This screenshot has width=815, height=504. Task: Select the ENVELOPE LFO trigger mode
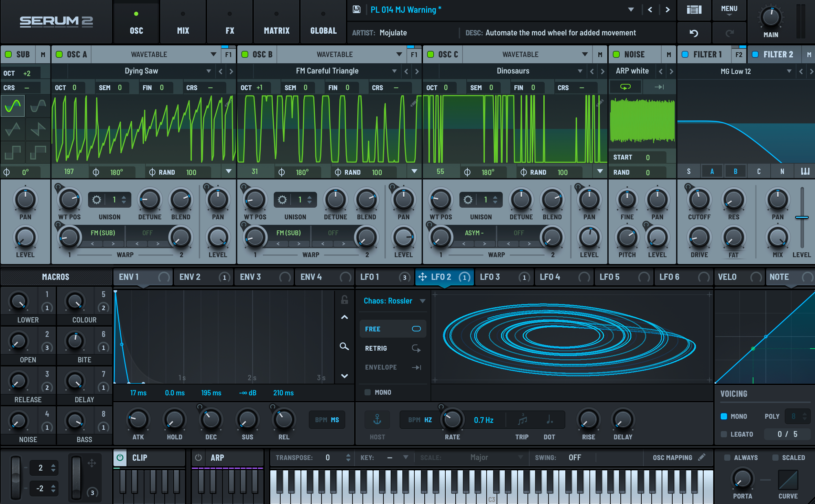(x=393, y=367)
